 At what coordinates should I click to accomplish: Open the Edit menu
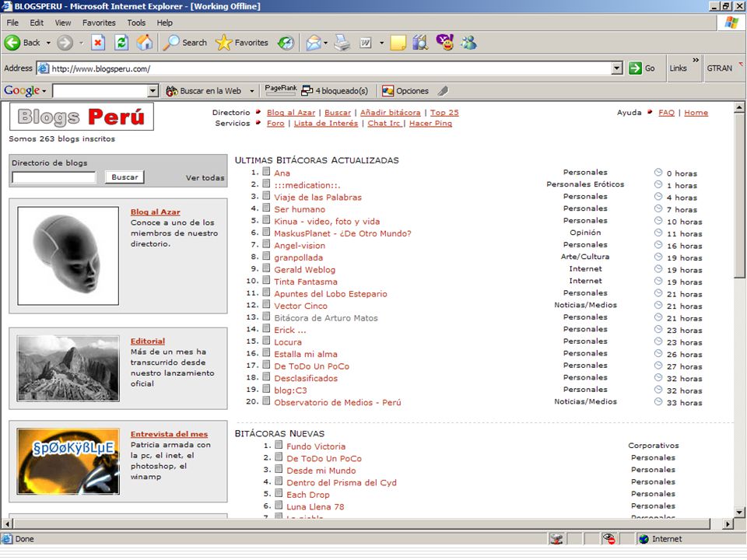37,23
